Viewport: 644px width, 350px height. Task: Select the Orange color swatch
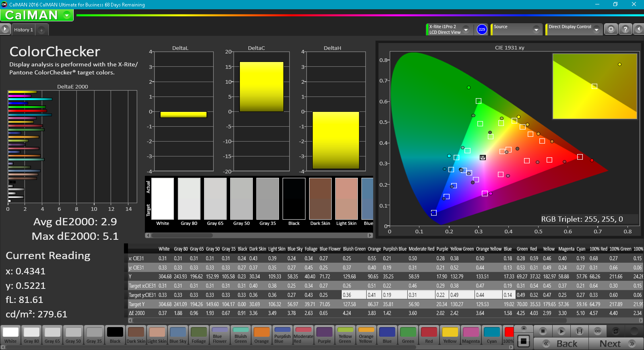pyautogui.click(x=262, y=335)
